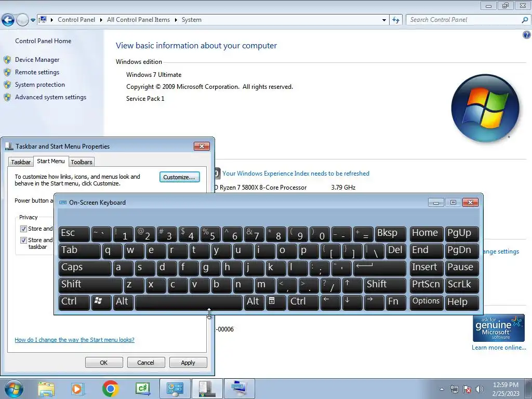The width and height of the screenshot is (532, 399).
Task: Open How do I change Start menu link
Action: [x=75, y=340]
